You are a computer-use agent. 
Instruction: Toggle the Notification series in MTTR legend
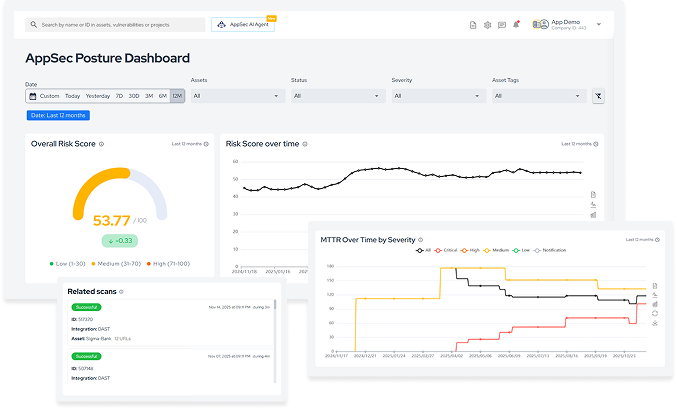(x=550, y=250)
